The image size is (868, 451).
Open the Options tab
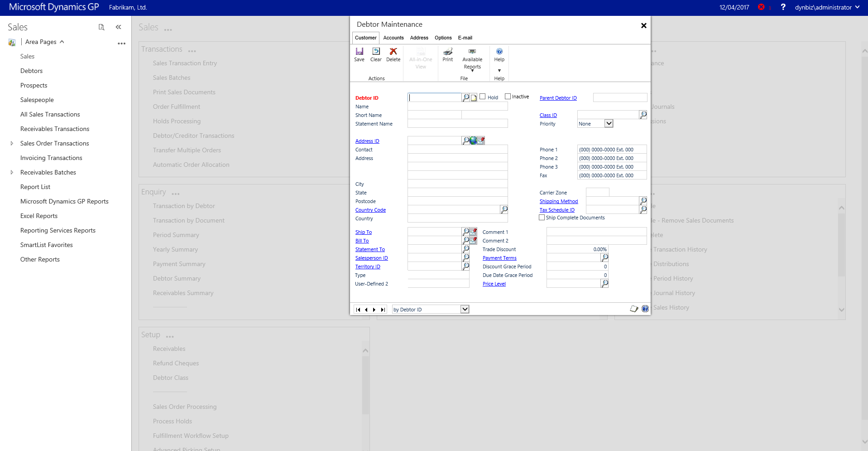coord(443,38)
